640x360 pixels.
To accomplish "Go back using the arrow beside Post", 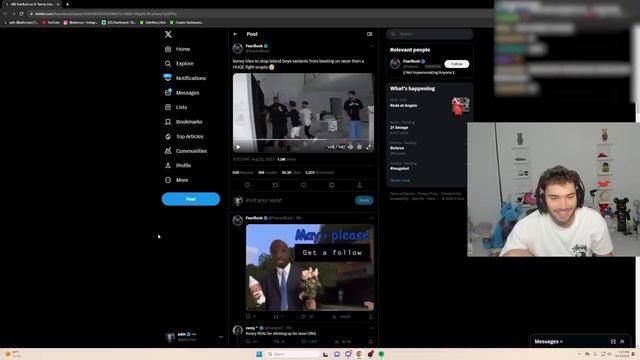I will (235, 34).
